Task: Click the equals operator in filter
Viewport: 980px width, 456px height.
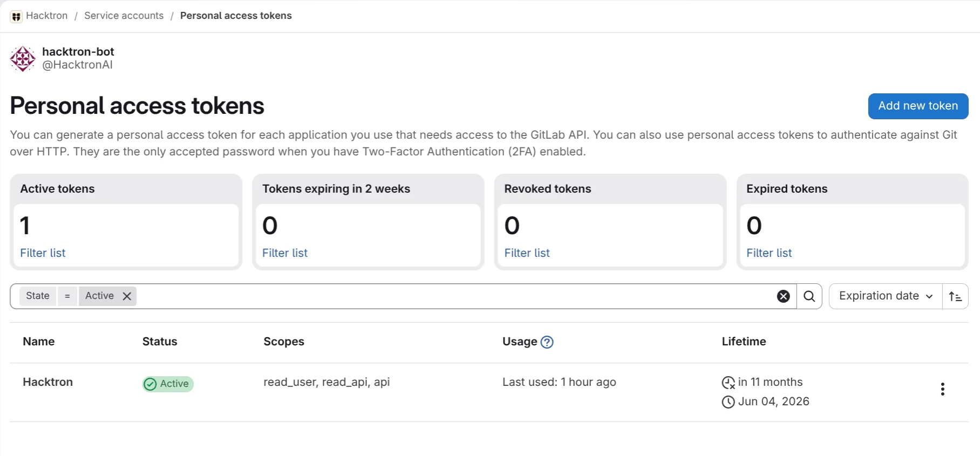Action: point(67,296)
